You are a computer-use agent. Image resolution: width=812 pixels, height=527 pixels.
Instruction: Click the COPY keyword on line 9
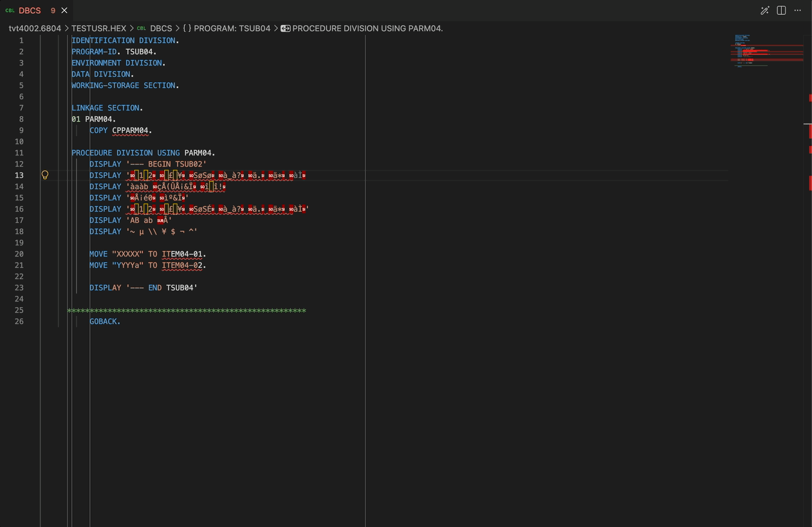[x=99, y=130]
